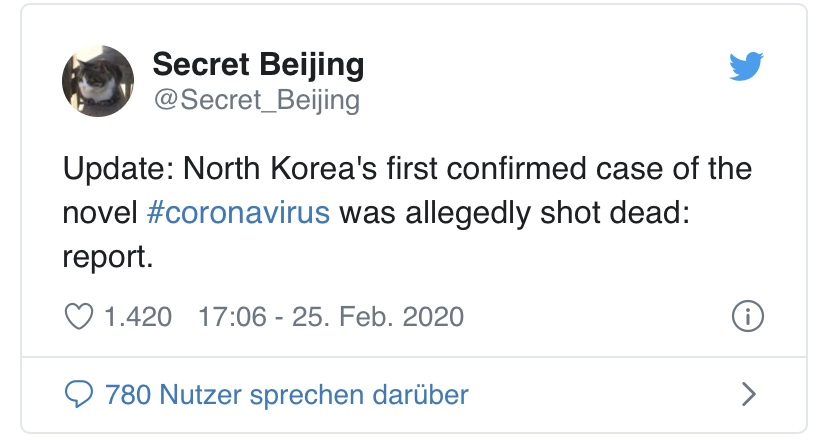Image resolution: width=828 pixels, height=440 pixels.
Task: Open the info circle icon
Action: (747, 316)
